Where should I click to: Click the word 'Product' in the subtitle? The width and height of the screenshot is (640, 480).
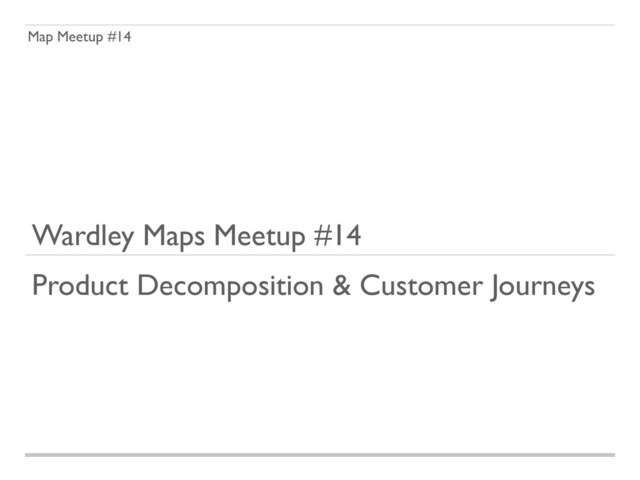pyautogui.click(x=80, y=285)
